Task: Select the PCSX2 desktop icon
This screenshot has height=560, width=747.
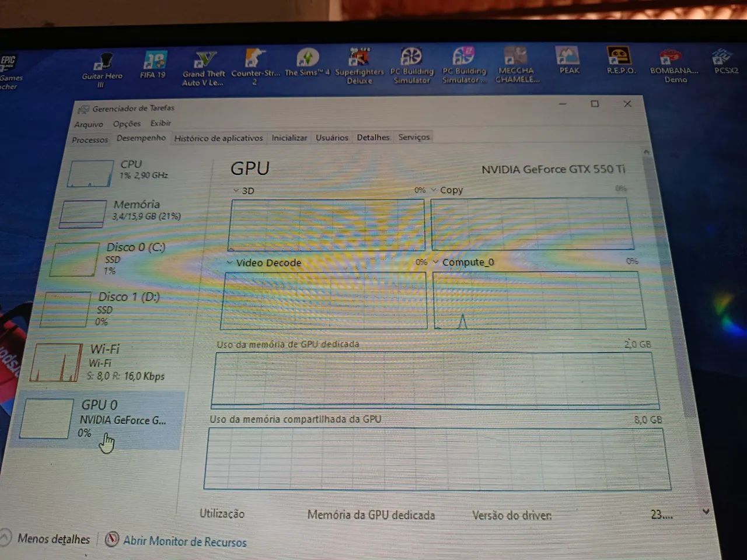Action: tap(725, 61)
